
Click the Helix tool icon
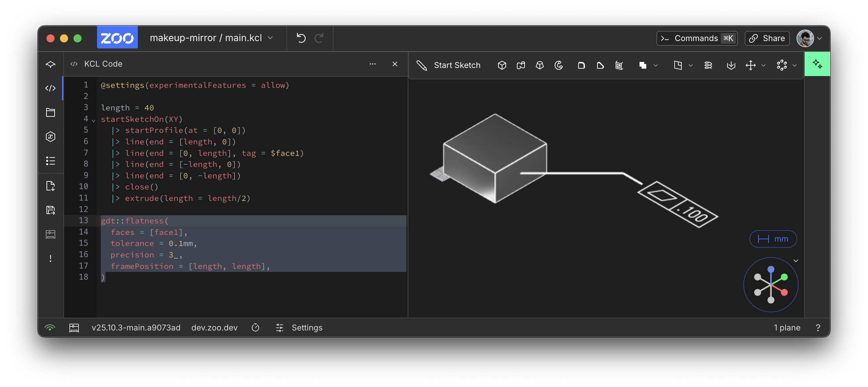click(x=708, y=65)
